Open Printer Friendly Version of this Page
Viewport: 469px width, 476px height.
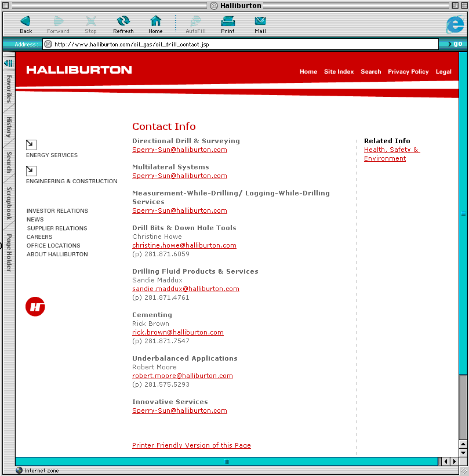point(191,445)
